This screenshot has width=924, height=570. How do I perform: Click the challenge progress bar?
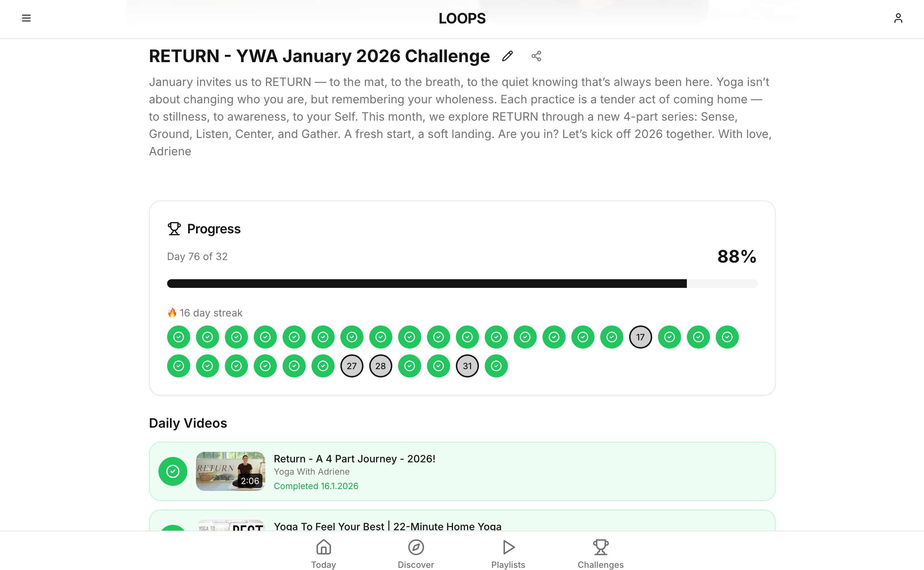(462, 284)
